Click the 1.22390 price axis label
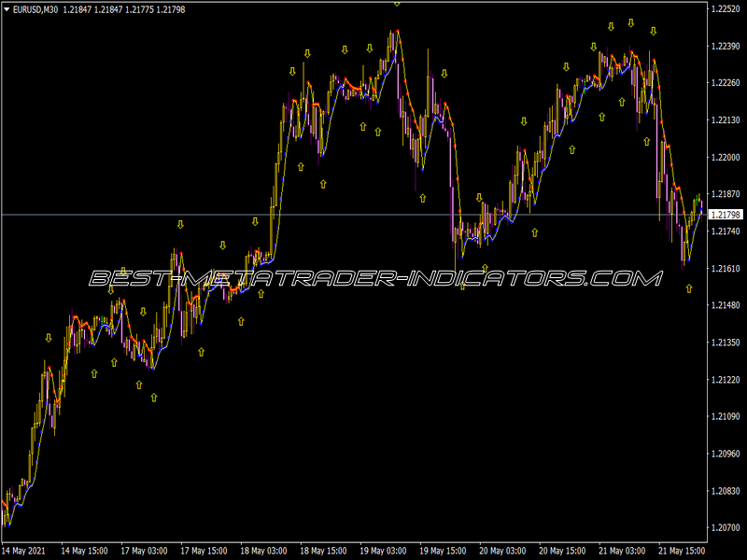This screenshot has height=560, width=747. pyautogui.click(x=726, y=46)
